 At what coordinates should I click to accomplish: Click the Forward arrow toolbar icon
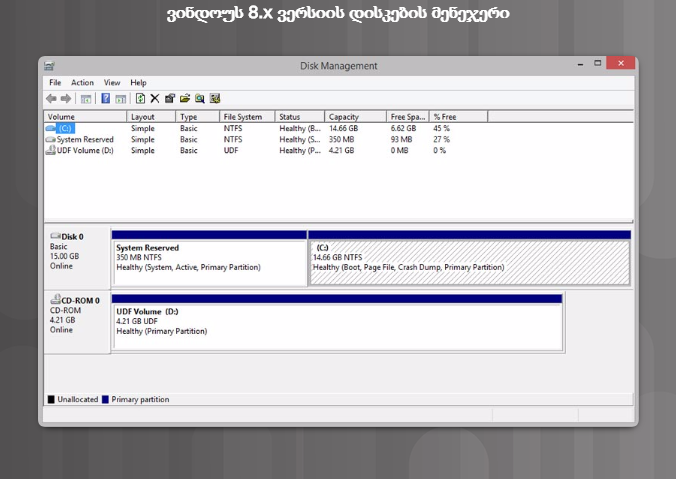pyautogui.click(x=66, y=98)
